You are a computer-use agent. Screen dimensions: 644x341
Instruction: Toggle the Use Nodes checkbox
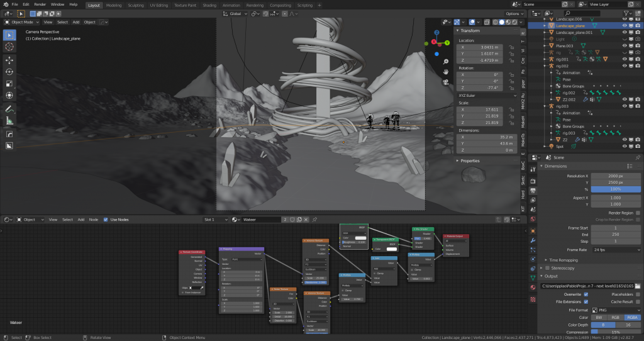click(x=106, y=220)
